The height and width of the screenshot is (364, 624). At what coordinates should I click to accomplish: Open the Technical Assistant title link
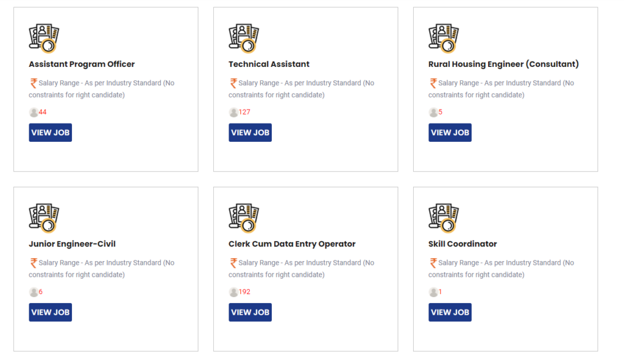coord(269,64)
